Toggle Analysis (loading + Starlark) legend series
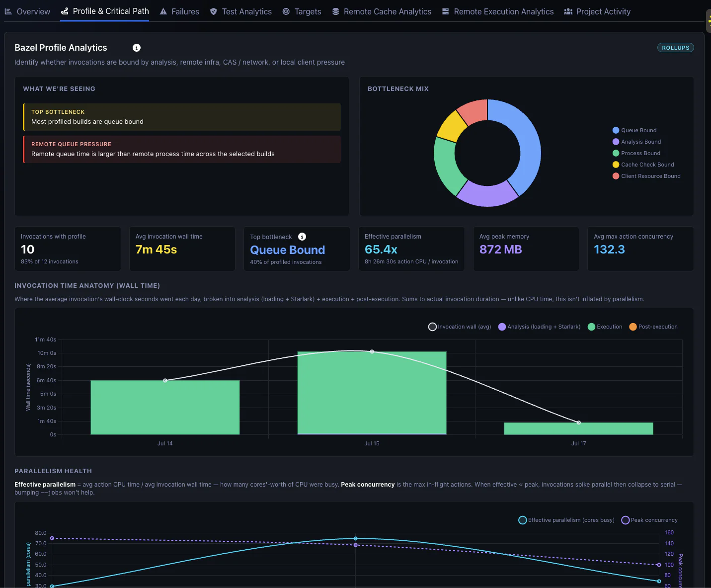This screenshot has width=711, height=588. [x=539, y=327]
